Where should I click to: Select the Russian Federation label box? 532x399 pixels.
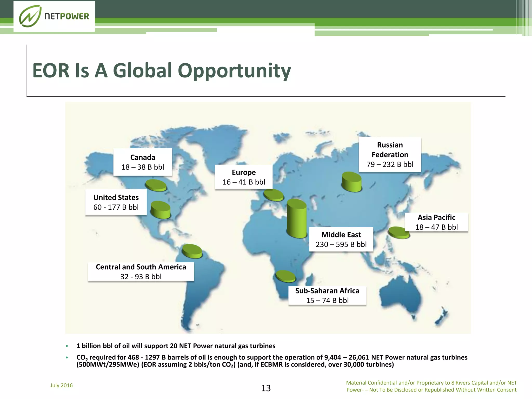[390, 155]
